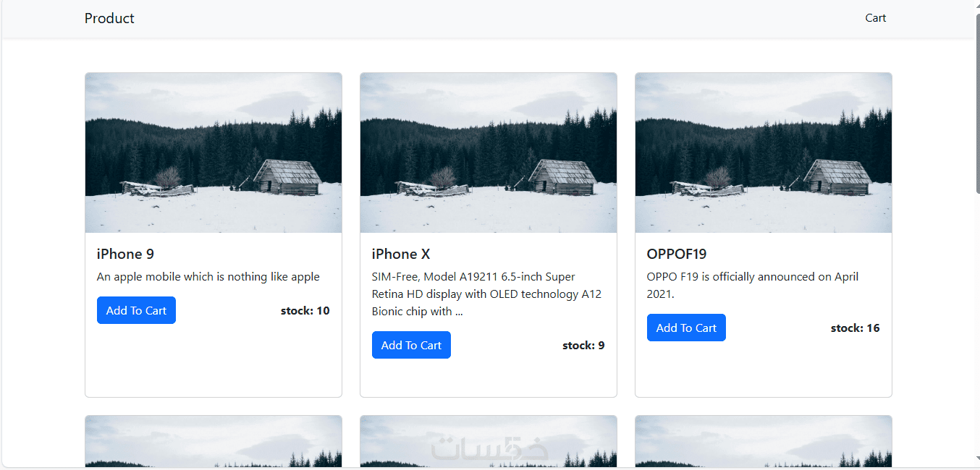Open the Cart link in navbar
The image size is (980, 470).
pos(875,18)
